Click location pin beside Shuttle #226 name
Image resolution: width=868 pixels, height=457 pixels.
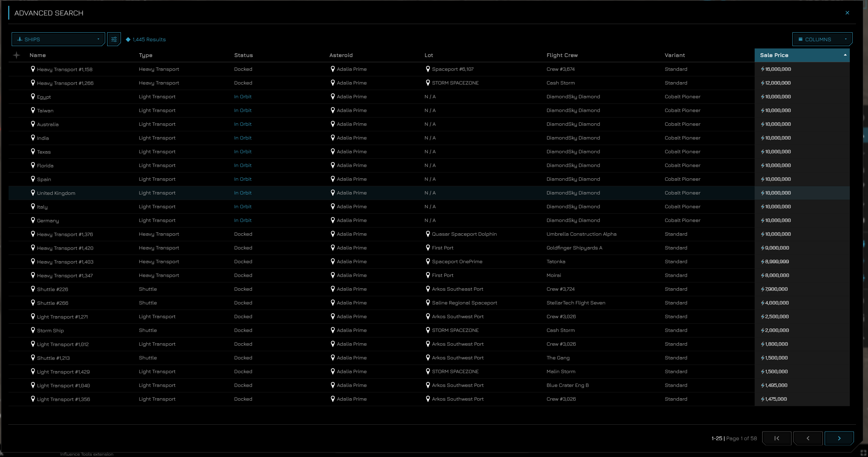click(33, 289)
